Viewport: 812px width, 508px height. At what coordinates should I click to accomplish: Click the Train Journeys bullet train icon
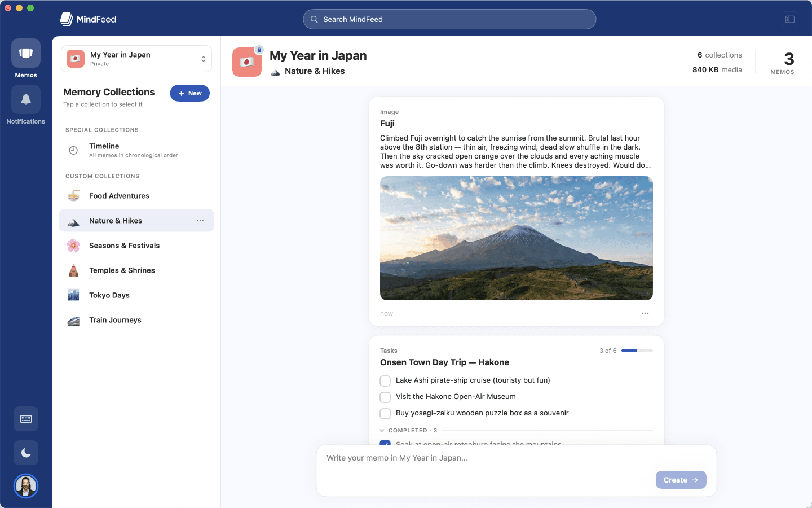(x=73, y=320)
